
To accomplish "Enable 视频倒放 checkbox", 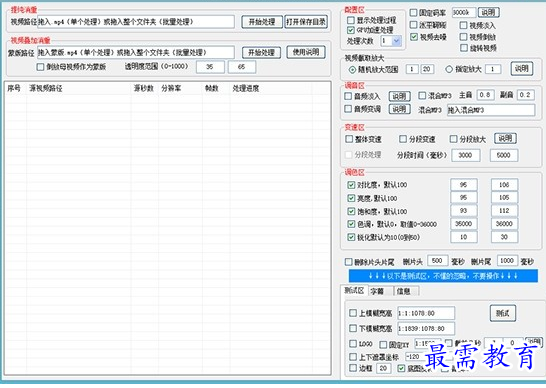I will (463, 37).
